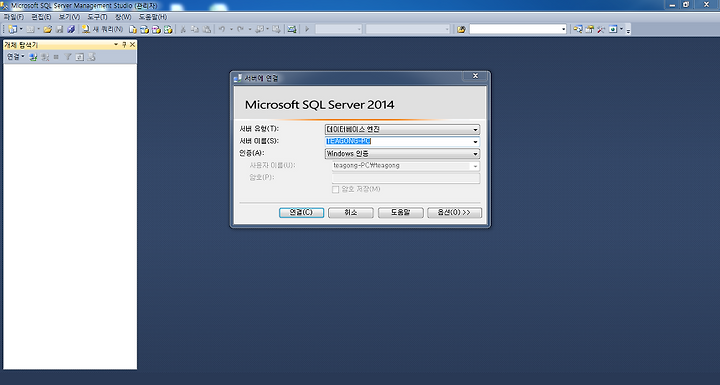The width and height of the screenshot is (720, 385).
Task: Click the Analysis Services XMLA Query icon
Action: (168, 29)
